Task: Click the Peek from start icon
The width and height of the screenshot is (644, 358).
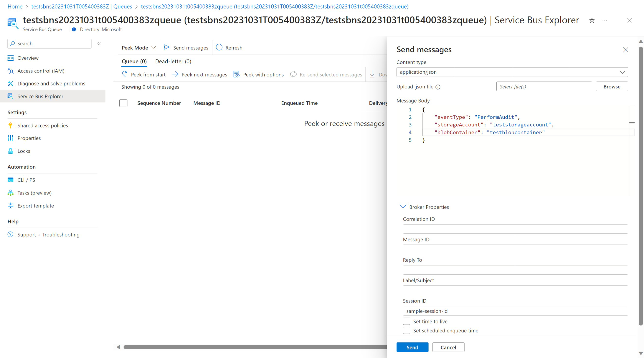Action: [125, 74]
